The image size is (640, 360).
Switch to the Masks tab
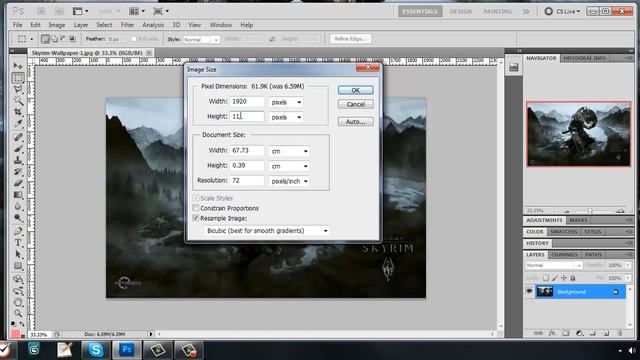tap(578, 220)
